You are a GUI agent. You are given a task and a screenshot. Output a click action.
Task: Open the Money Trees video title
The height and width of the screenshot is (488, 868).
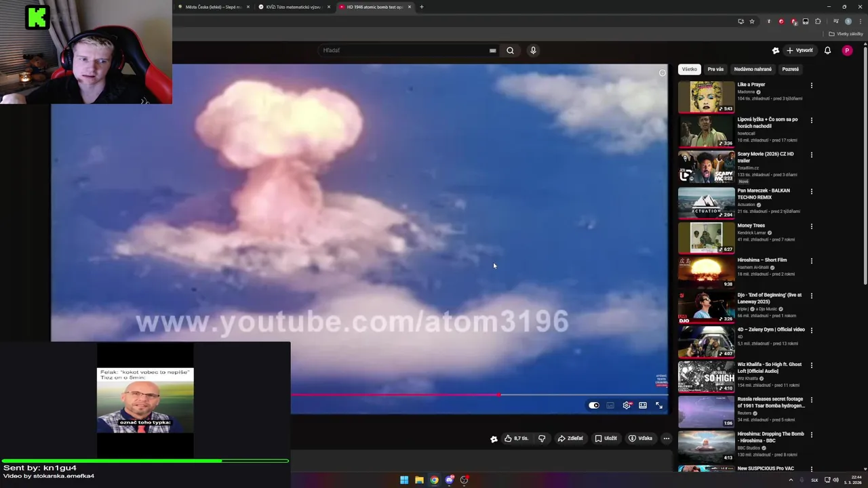coord(751,226)
